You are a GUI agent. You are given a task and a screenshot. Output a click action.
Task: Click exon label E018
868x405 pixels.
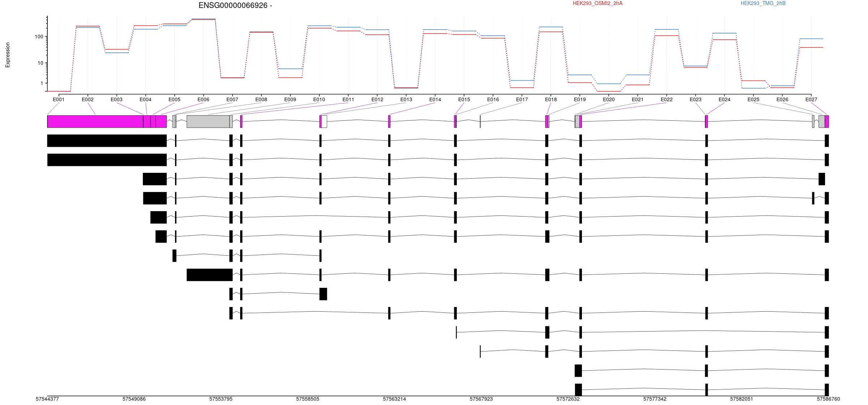click(551, 99)
